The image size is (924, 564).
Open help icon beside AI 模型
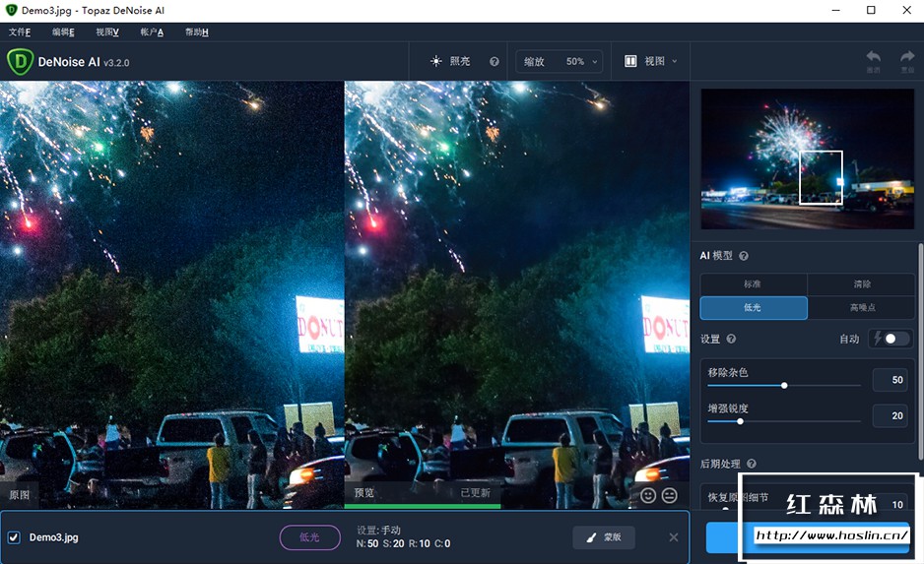click(744, 256)
